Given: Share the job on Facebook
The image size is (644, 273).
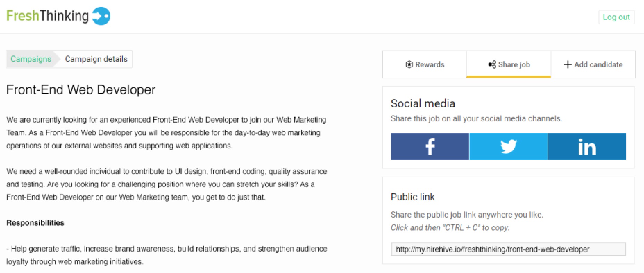Looking at the screenshot, I should (x=430, y=147).
